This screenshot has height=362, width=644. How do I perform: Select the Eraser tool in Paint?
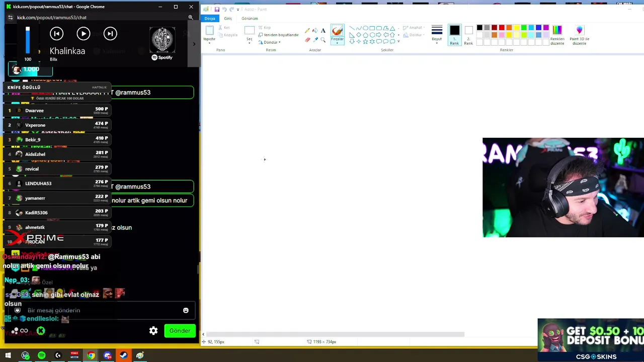pos(307,40)
